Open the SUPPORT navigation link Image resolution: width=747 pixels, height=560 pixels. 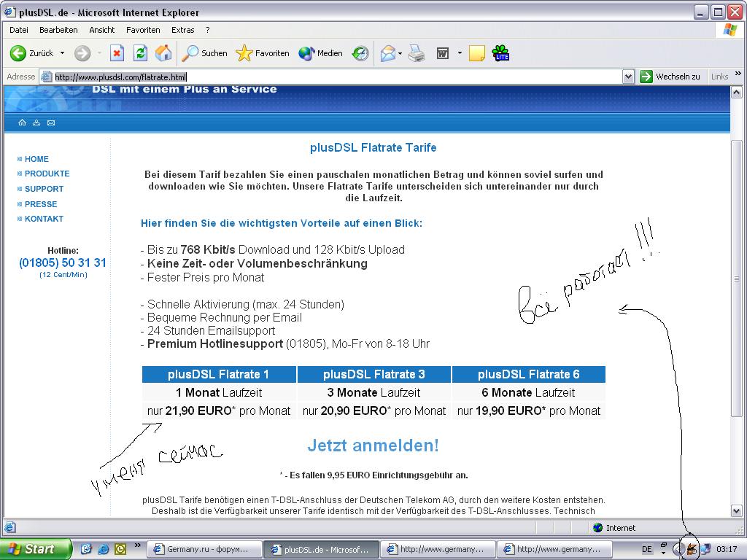44,189
